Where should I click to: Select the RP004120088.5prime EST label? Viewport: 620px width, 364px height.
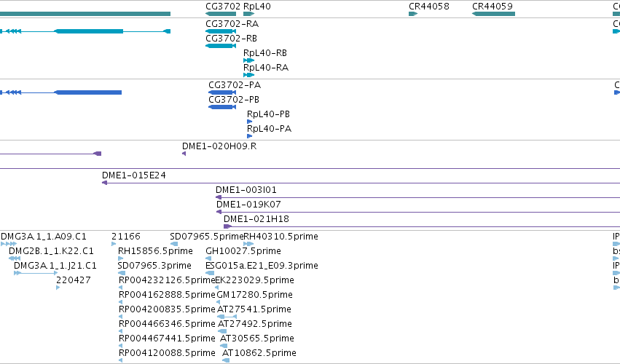point(167,354)
